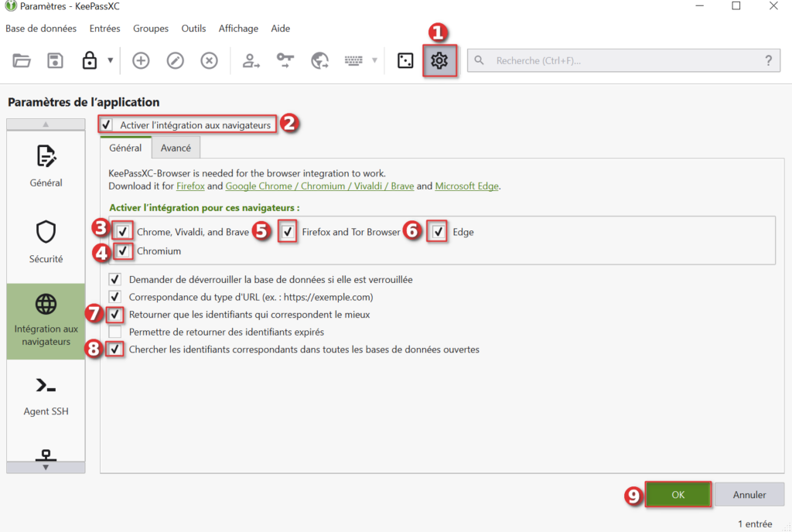Switch to the Avancé tab
Screen dimensions: 792x532
click(176, 148)
